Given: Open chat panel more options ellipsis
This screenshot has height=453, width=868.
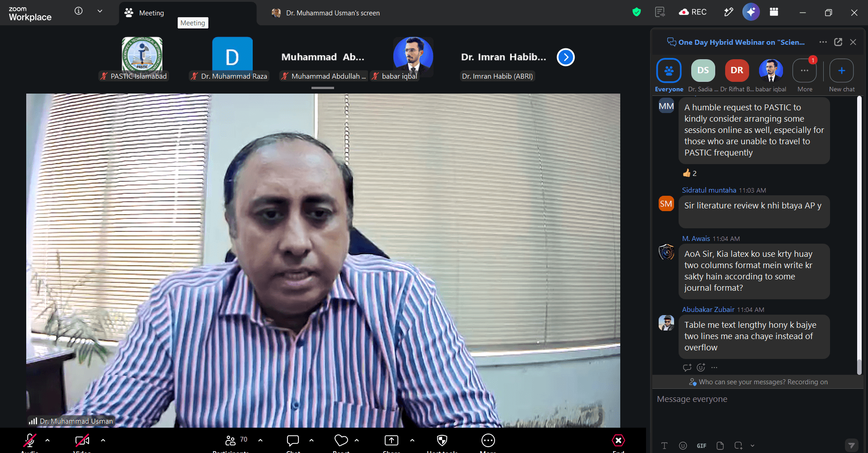Looking at the screenshot, I should pos(823,42).
